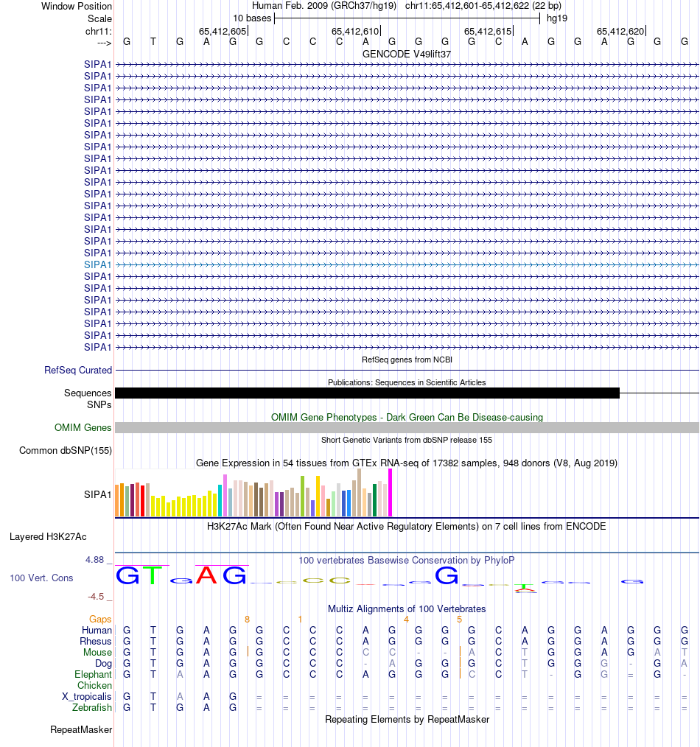Click the SNPs track label
The width and height of the screenshot is (700, 747).
(x=99, y=405)
